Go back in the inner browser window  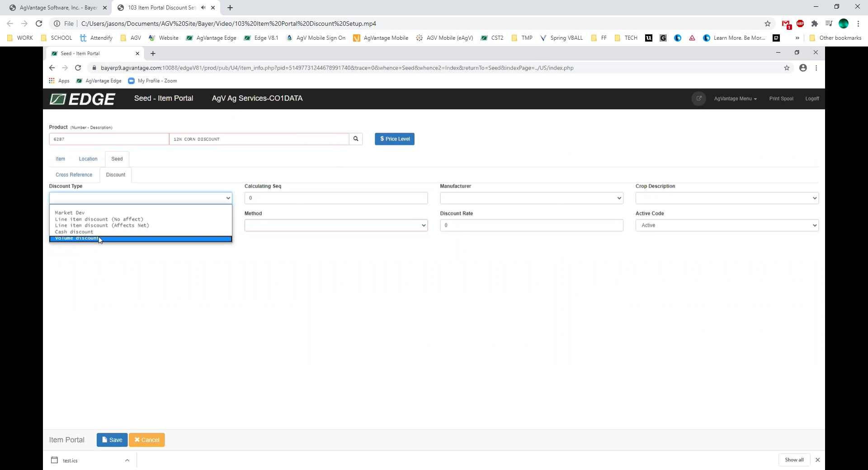[52, 68]
